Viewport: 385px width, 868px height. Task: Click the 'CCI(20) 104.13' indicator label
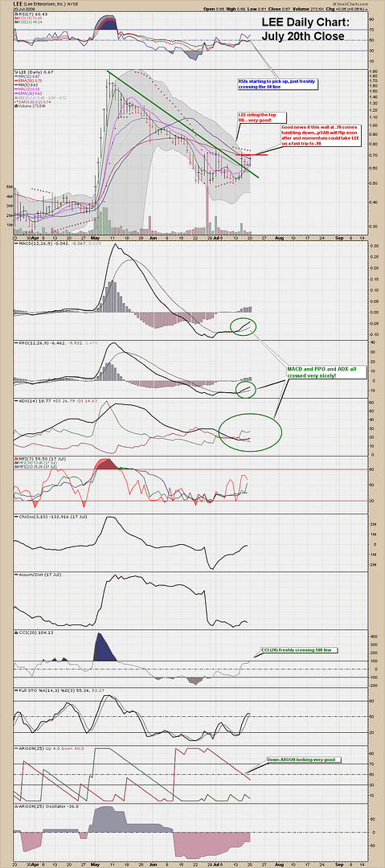tap(33, 633)
